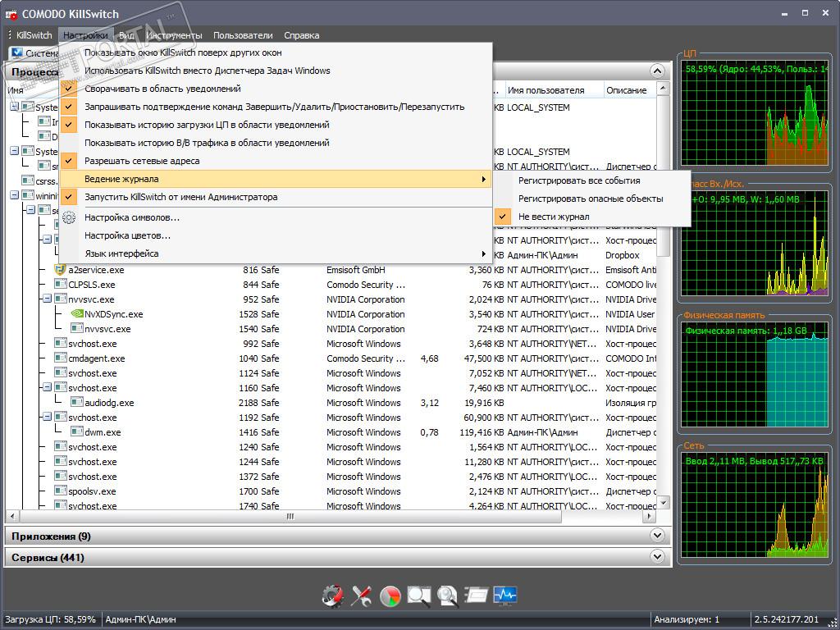Click the horizontal scrollbar right arrow
This screenshot has height=630, width=840.
click(x=650, y=517)
